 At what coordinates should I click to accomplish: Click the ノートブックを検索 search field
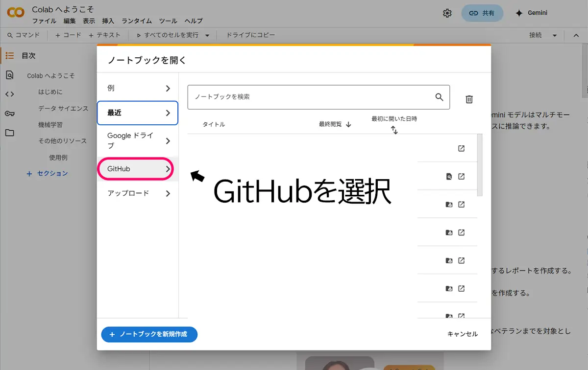click(318, 97)
